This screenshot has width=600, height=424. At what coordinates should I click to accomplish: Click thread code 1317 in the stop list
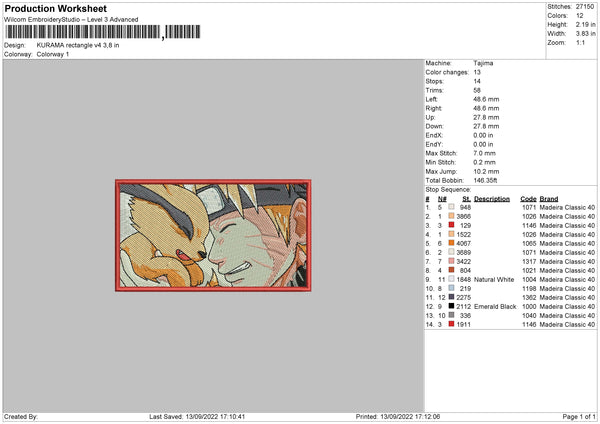pyautogui.click(x=529, y=261)
